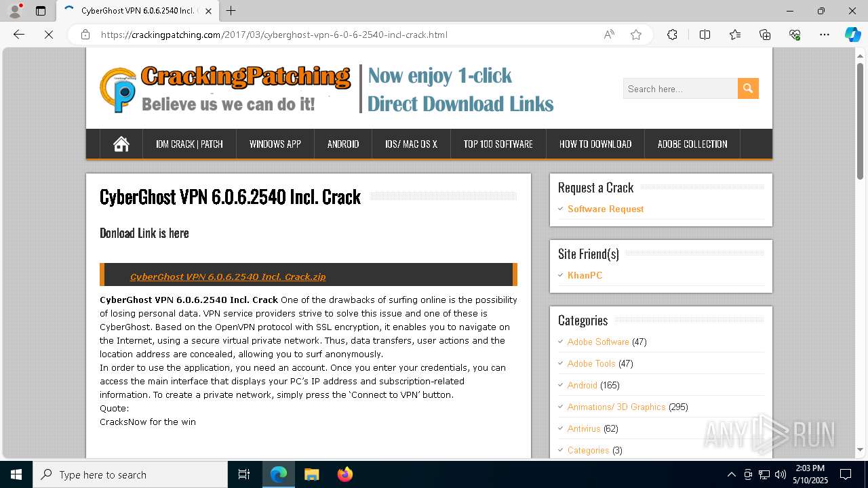Open Read Aloud icon in address bar
Image resolution: width=868 pixels, height=488 pixels.
click(609, 35)
